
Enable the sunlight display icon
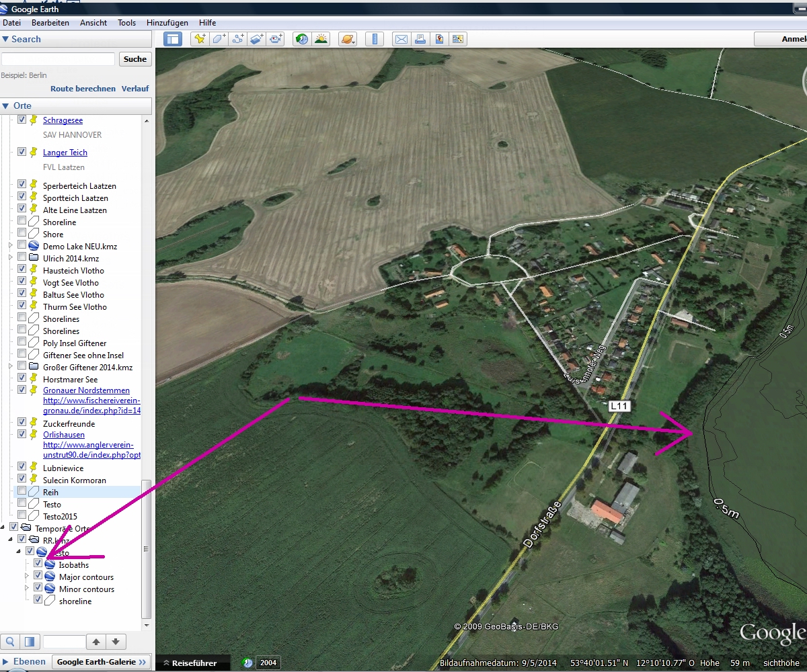321,39
